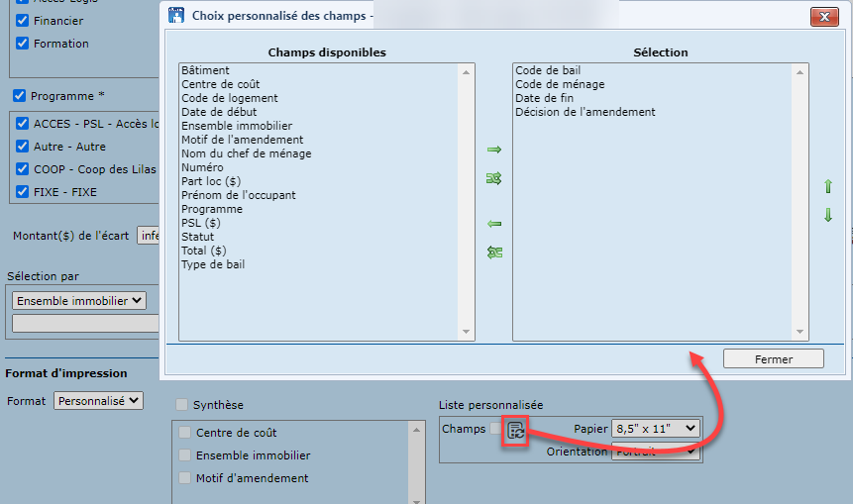Image resolution: width=853 pixels, height=504 pixels.
Task: Move selected field down with green arrow
Action: [828, 215]
